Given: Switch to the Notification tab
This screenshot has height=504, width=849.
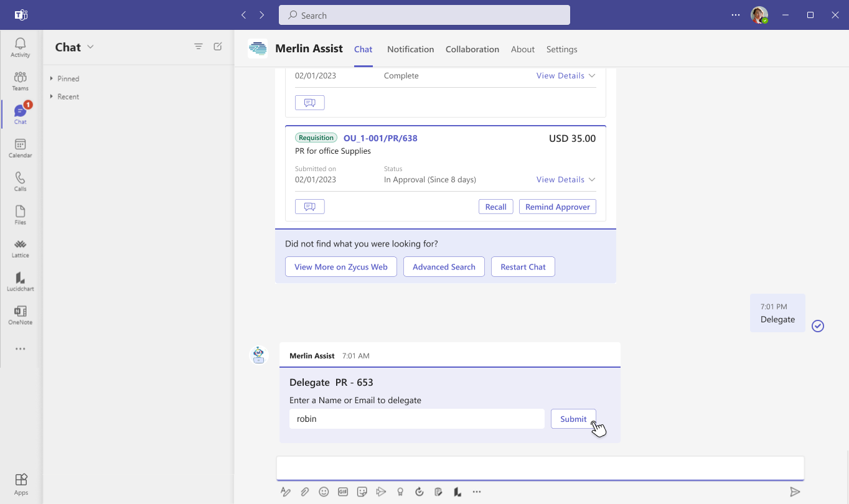Looking at the screenshot, I should (x=410, y=49).
